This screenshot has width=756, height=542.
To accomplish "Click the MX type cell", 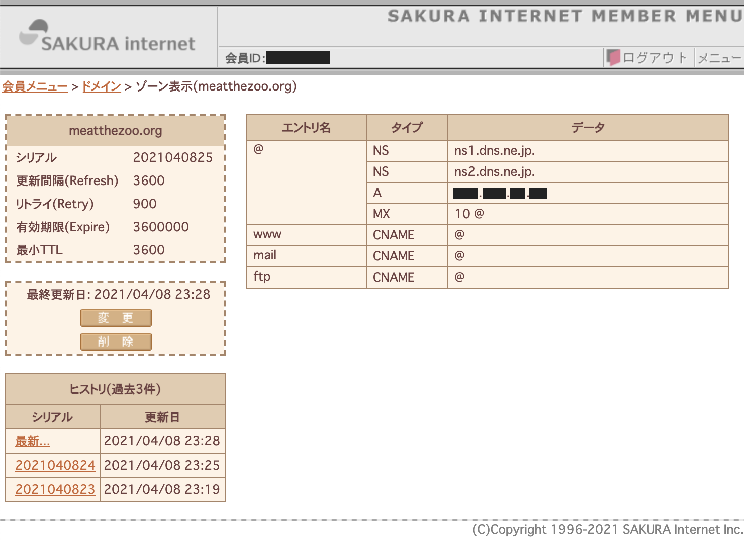I will (x=407, y=214).
